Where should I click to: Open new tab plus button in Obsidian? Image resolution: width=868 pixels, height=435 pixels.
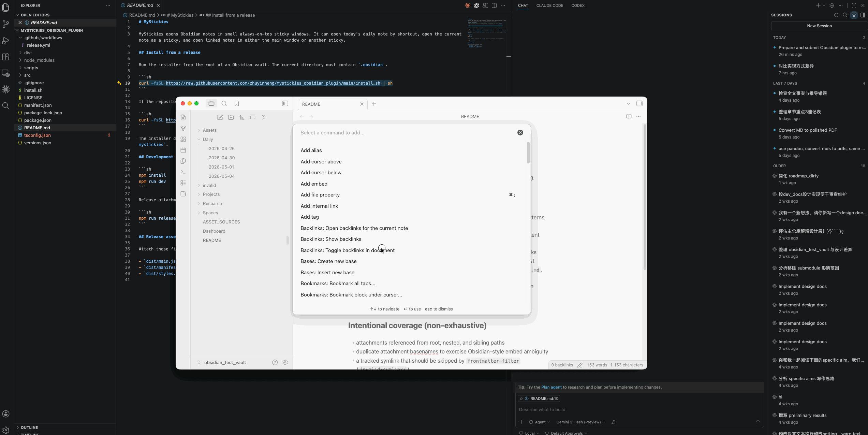coord(374,104)
